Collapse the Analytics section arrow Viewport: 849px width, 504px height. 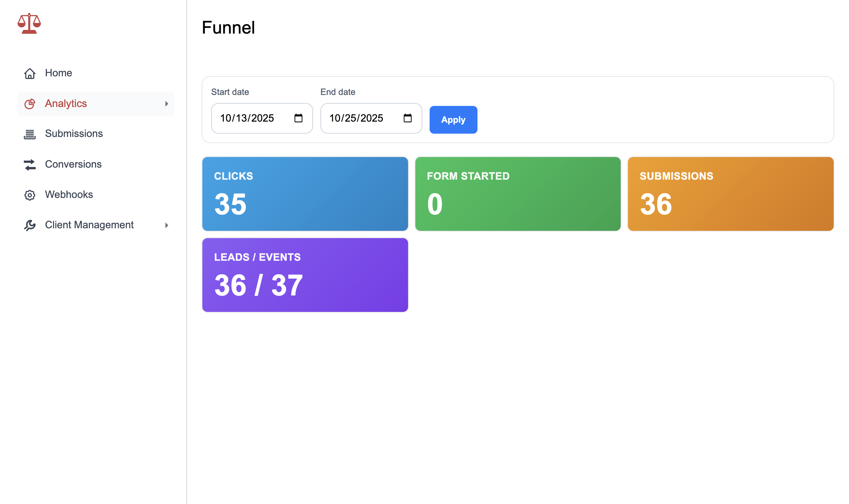(x=167, y=104)
